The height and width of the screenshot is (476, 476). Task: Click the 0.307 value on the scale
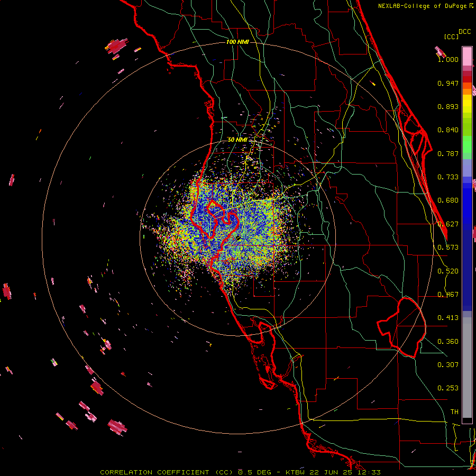(448, 364)
